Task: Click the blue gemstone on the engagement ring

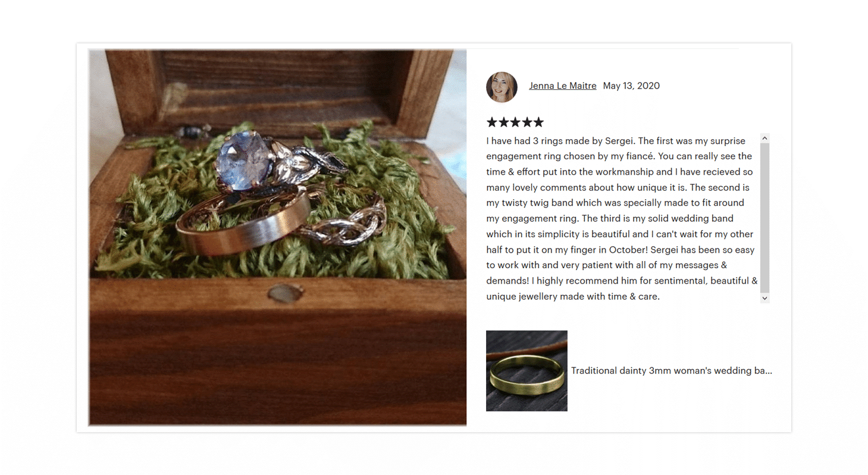Action: coord(240,158)
